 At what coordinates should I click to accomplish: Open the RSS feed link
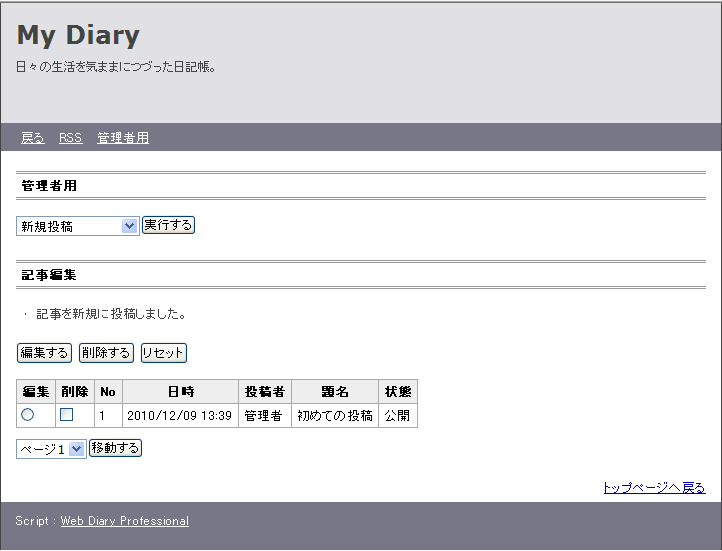pyautogui.click(x=70, y=138)
